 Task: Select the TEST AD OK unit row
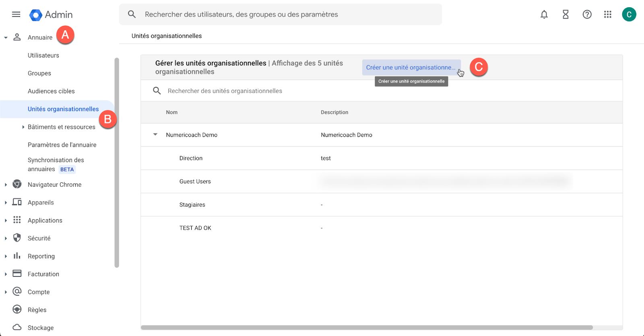pos(382,228)
